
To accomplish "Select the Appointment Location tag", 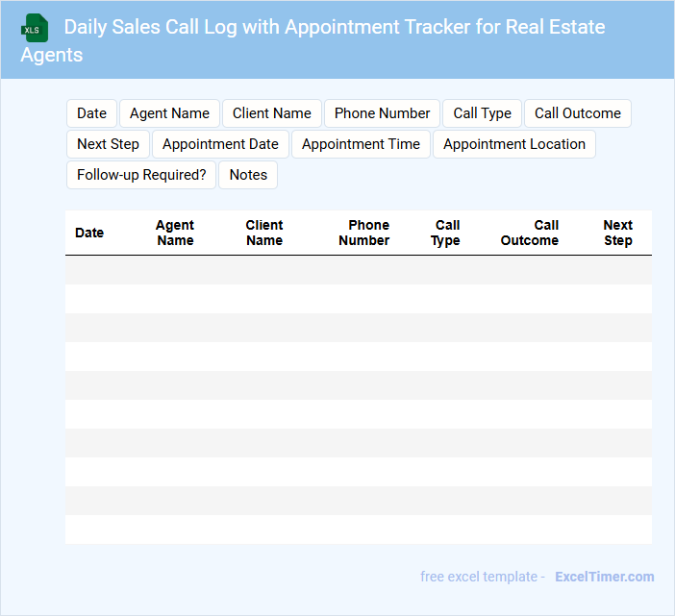I will coord(513,144).
